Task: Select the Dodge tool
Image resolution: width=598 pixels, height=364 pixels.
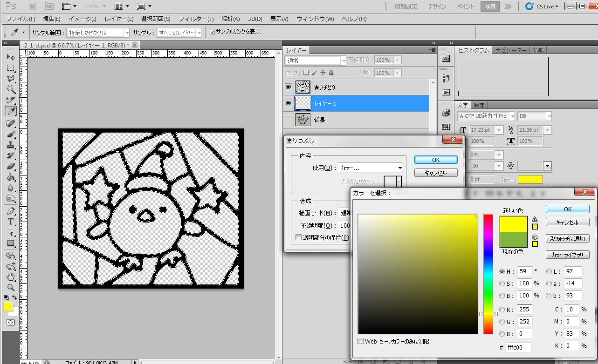Action: pos(10,198)
